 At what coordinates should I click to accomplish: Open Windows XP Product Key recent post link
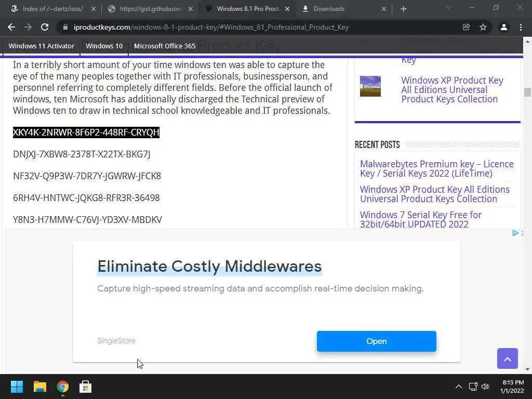(x=435, y=194)
